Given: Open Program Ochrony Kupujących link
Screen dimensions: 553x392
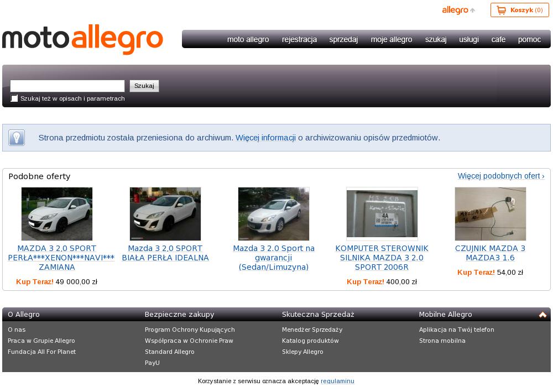Looking at the screenshot, I should coord(190,330).
